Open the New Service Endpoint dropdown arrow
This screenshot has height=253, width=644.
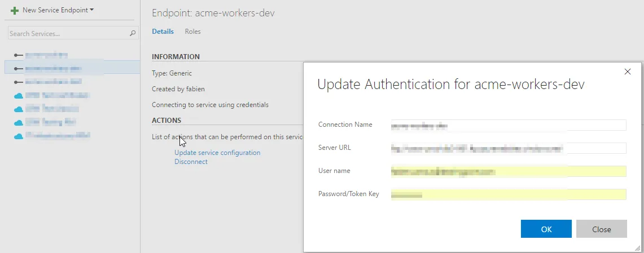click(x=91, y=10)
